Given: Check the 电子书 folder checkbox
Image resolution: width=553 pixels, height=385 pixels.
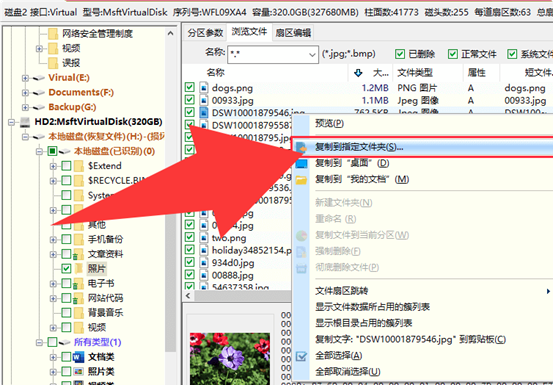Looking at the screenshot, I should [x=66, y=283].
